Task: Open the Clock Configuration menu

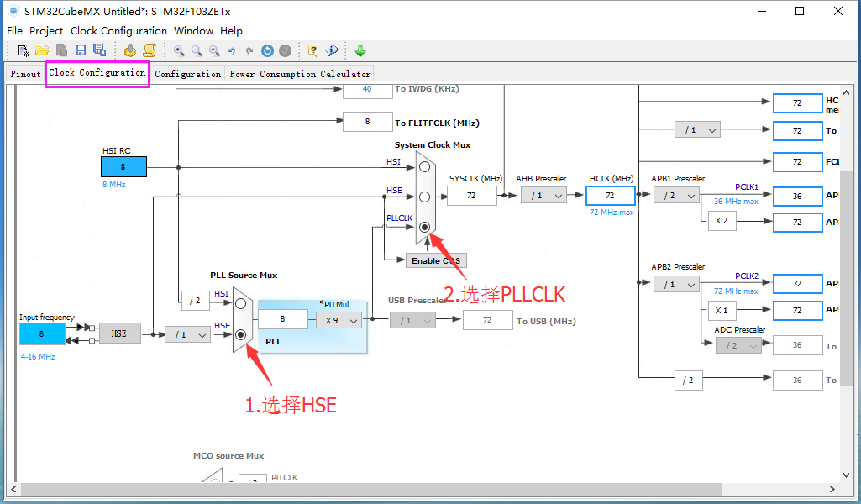Action: pos(118,31)
